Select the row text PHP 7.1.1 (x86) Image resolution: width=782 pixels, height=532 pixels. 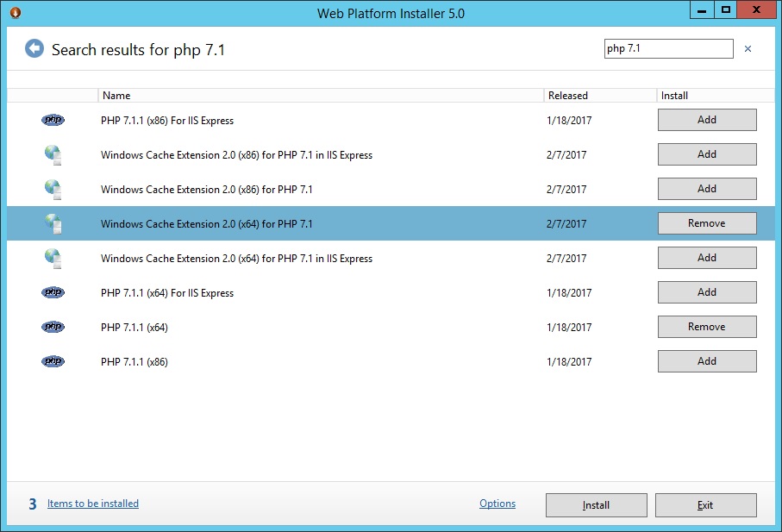[x=135, y=362]
